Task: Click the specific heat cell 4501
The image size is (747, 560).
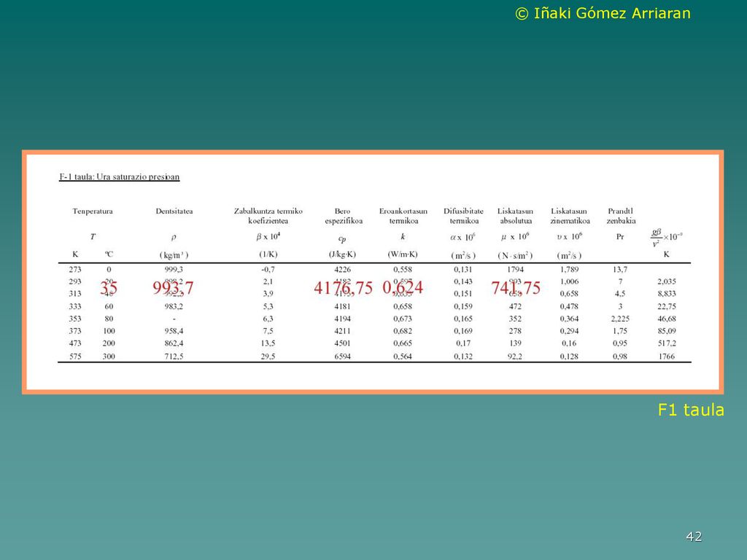Action: [x=343, y=343]
